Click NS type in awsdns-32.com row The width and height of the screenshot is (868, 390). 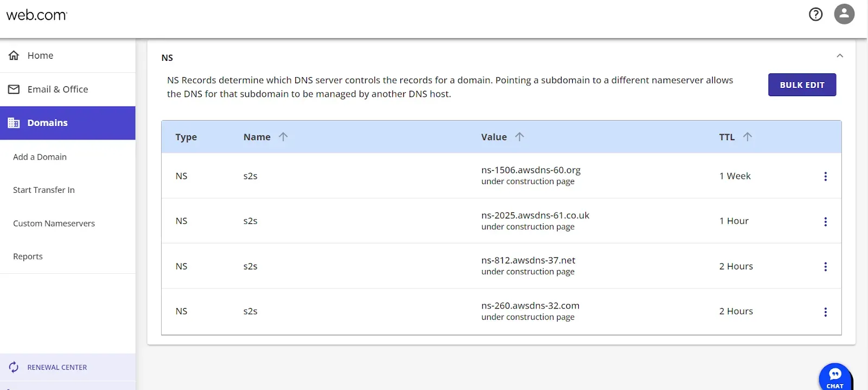[181, 311]
